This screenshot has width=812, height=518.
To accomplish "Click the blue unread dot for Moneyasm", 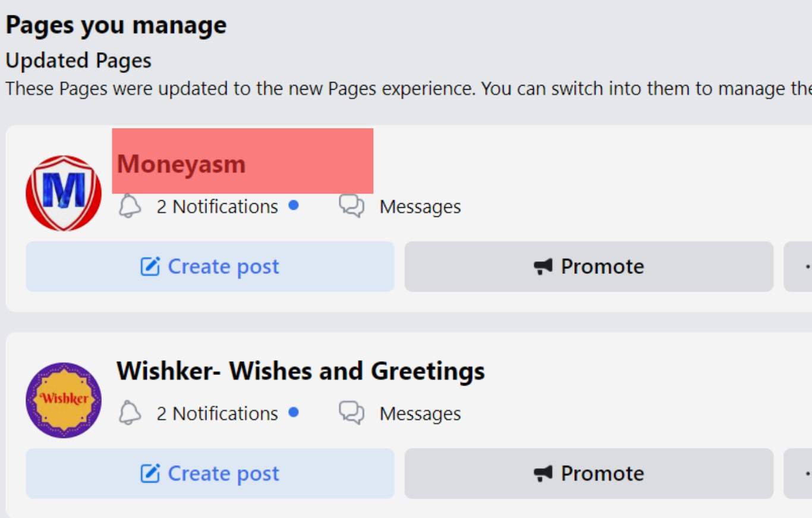I will click(293, 205).
